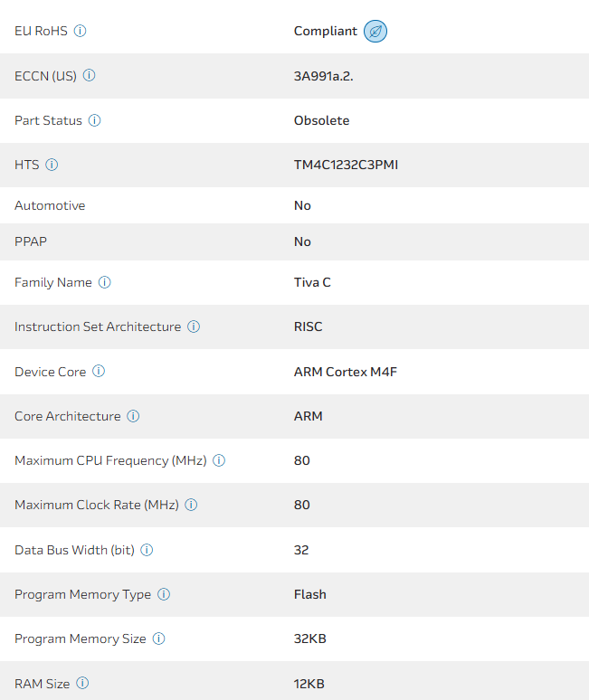This screenshot has width=589, height=700.
Task: Click the 3A991a.2. ECCN value
Action: click(x=323, y=75)
